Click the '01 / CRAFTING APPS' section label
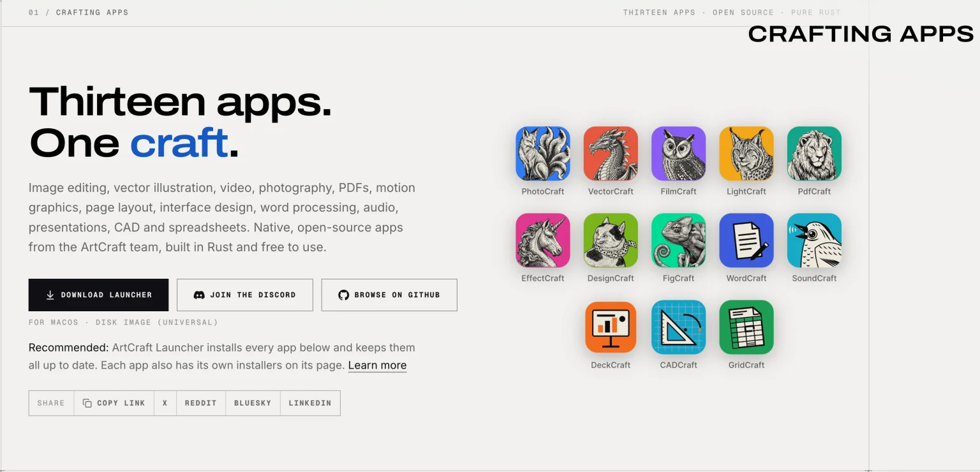The image size is (980, 472). pyautogui.click(x=78, y=12)
